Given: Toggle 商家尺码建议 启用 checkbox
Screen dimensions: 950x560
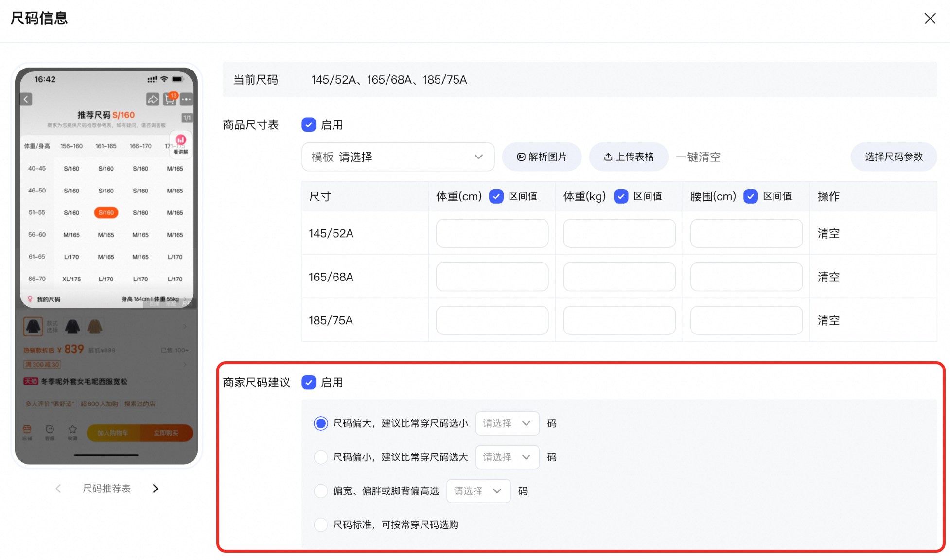Looking at the screenshot, I should (309, 383).
